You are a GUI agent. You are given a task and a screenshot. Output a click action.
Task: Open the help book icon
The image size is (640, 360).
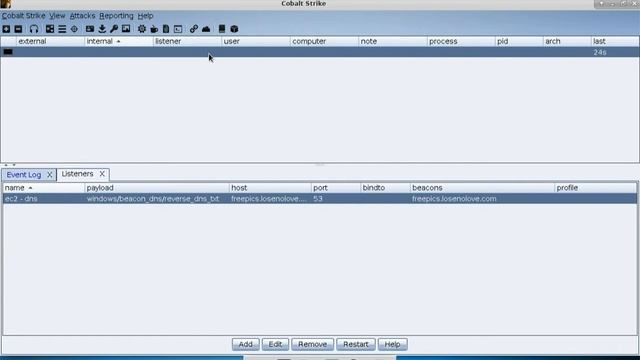[222, 29]
